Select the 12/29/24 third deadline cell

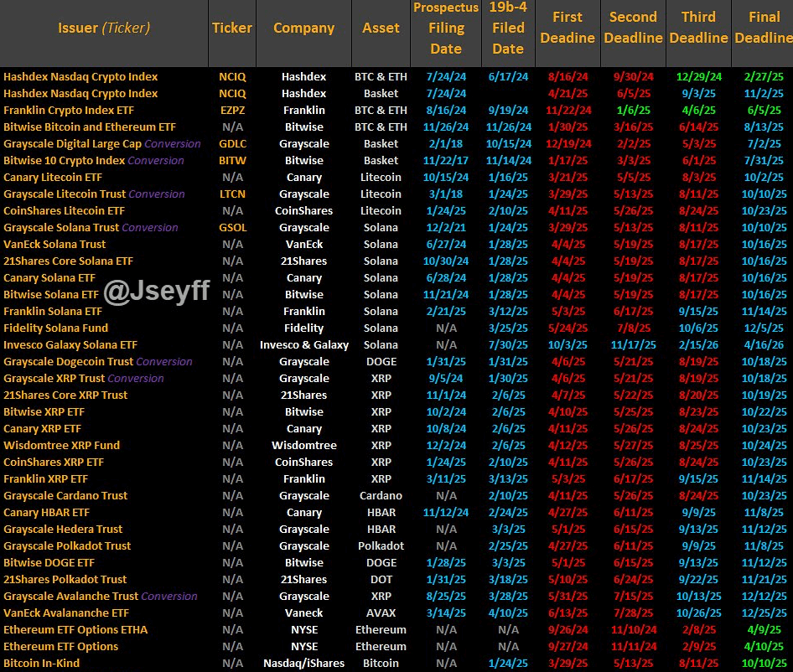coord(698,77)
